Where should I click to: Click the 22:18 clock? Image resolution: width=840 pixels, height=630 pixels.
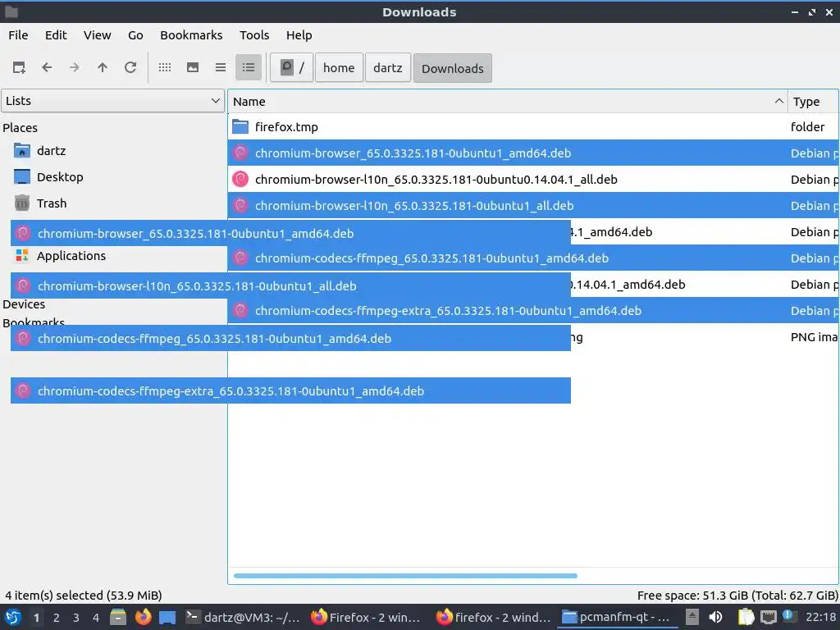820,617
